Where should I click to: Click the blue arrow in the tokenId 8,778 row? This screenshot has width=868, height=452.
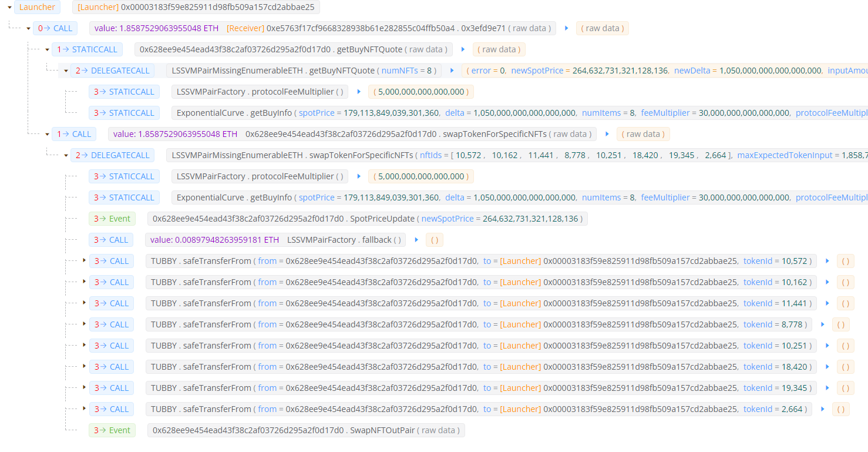click(x=822, y=324)
